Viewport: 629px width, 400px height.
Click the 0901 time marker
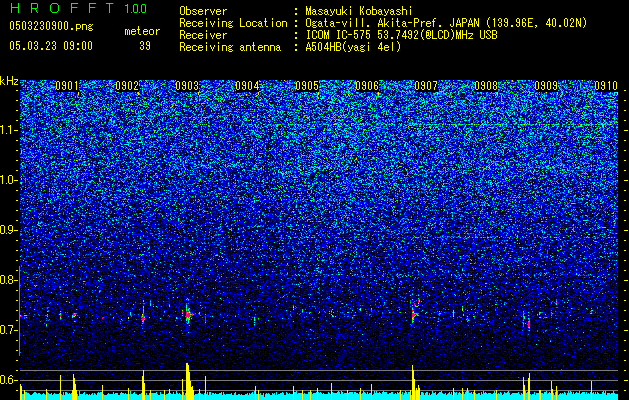coord(67,86)
